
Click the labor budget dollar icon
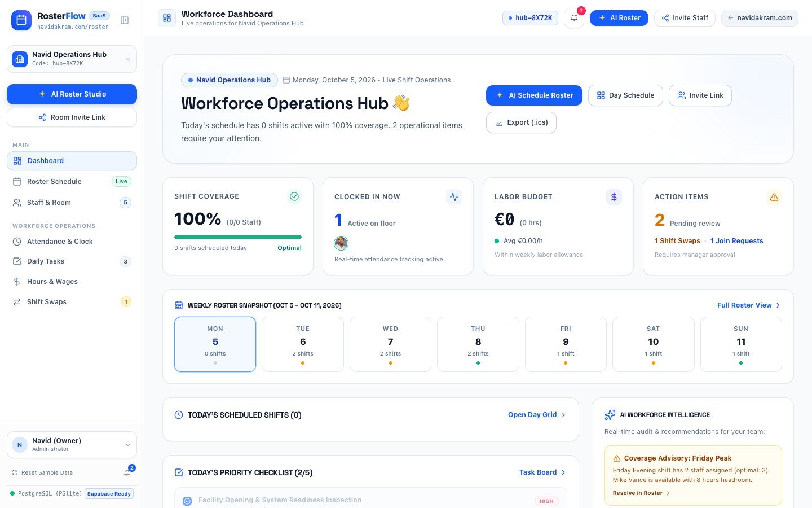tap(614, 197)
